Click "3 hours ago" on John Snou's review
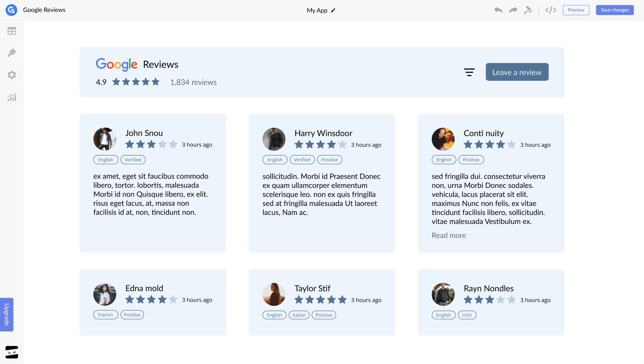 point(197,145)
